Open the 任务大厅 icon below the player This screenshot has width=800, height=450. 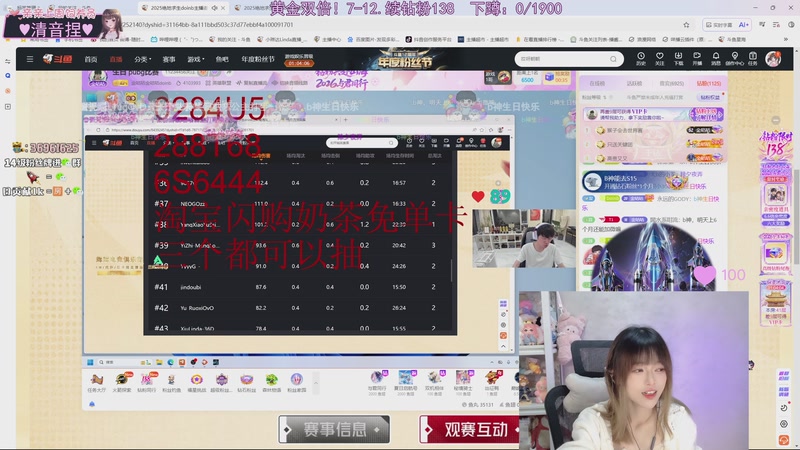tap(96, 383)
